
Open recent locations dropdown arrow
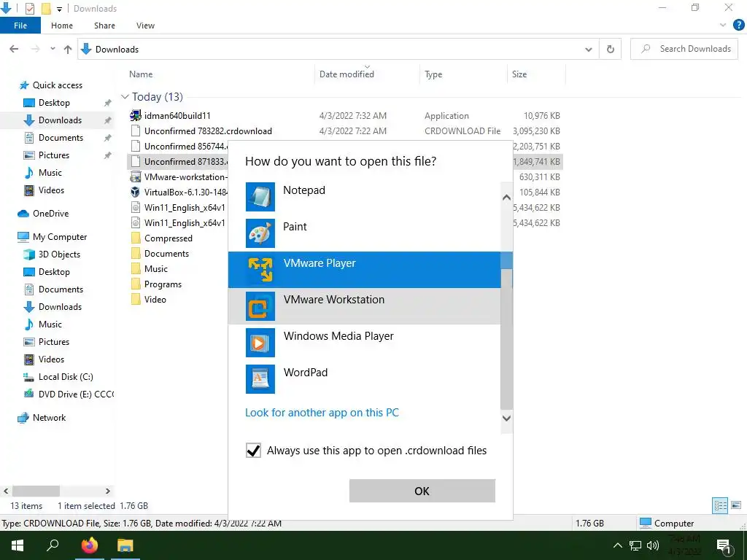(x=53, y=49)
